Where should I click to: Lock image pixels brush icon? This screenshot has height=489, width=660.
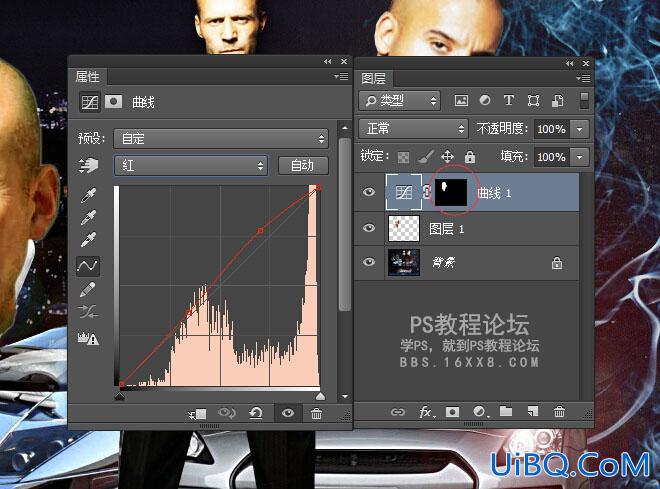pyautogui.click(x=426, y=157)
